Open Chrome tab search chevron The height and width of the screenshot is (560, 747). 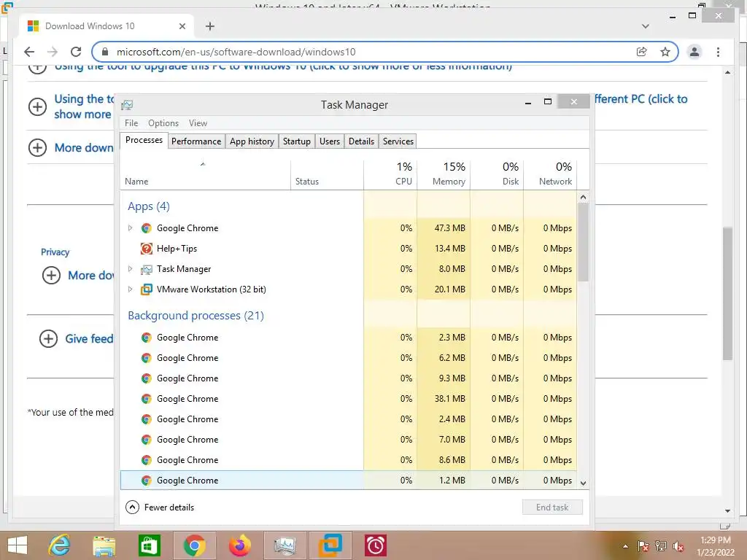645,26
